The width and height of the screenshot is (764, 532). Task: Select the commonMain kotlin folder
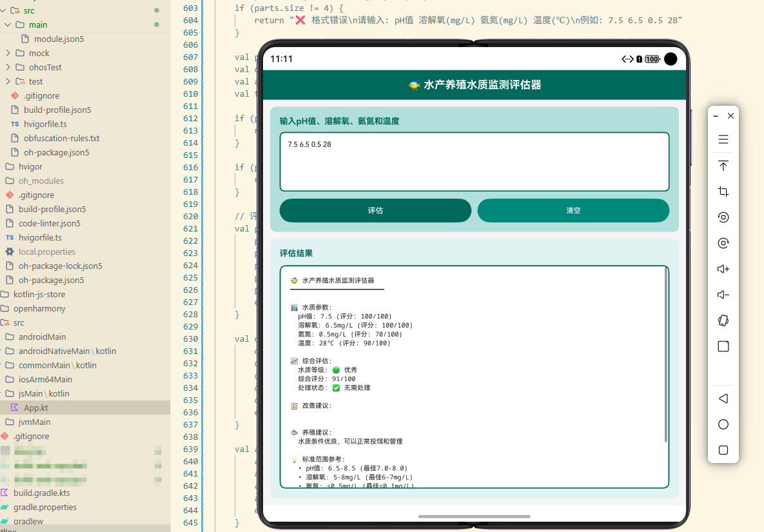57,365
